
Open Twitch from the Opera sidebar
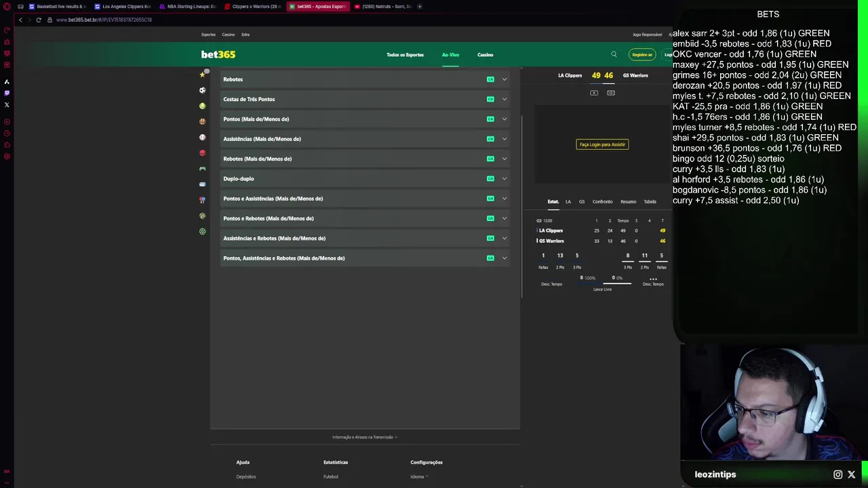pos(7,93)
